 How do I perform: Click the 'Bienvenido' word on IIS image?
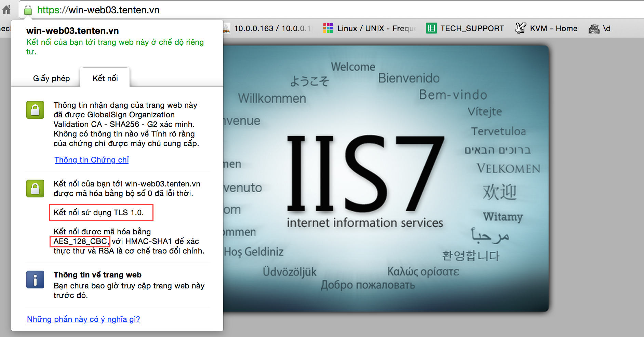click(x=409, y=78)
